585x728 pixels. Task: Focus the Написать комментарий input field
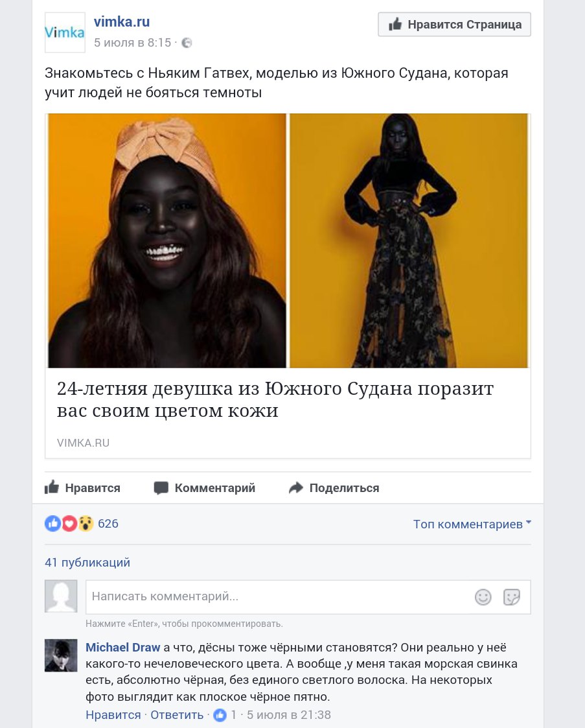(308, 596)
